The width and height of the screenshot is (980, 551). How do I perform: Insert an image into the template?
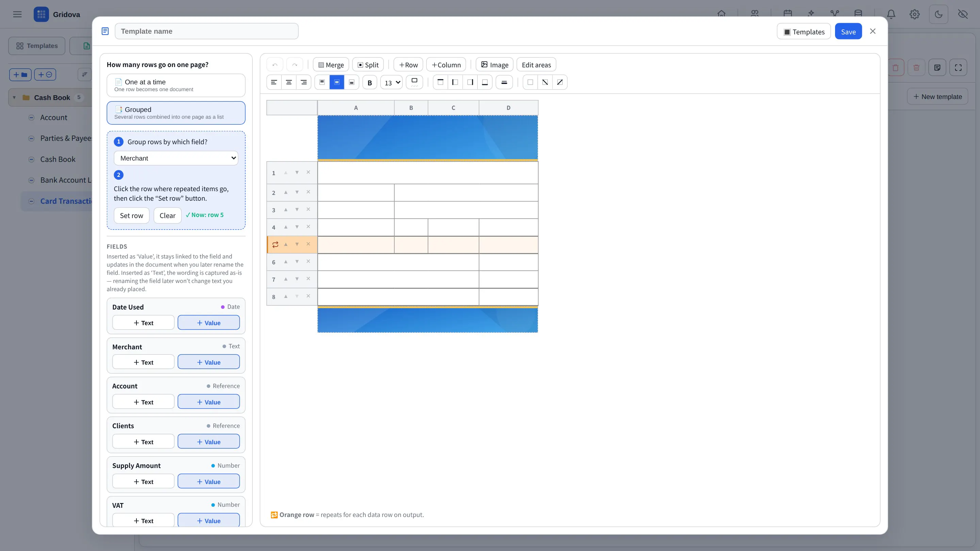pyautogui.click(x=494, y=65)
